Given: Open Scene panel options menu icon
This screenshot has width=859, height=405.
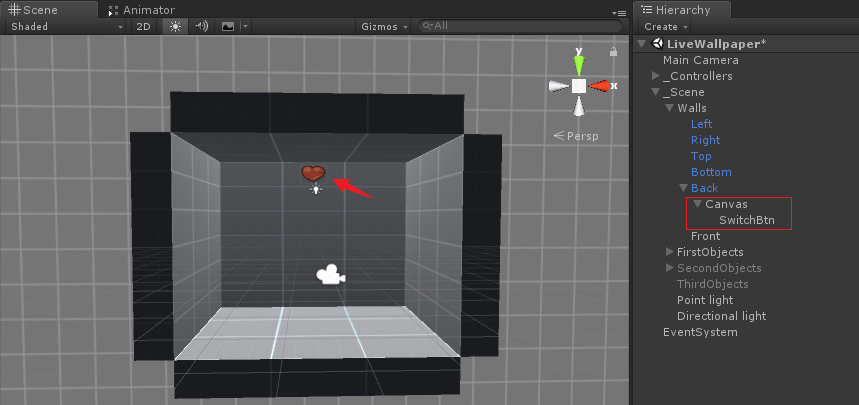Looking at the screenshot, I should (619, 13).
